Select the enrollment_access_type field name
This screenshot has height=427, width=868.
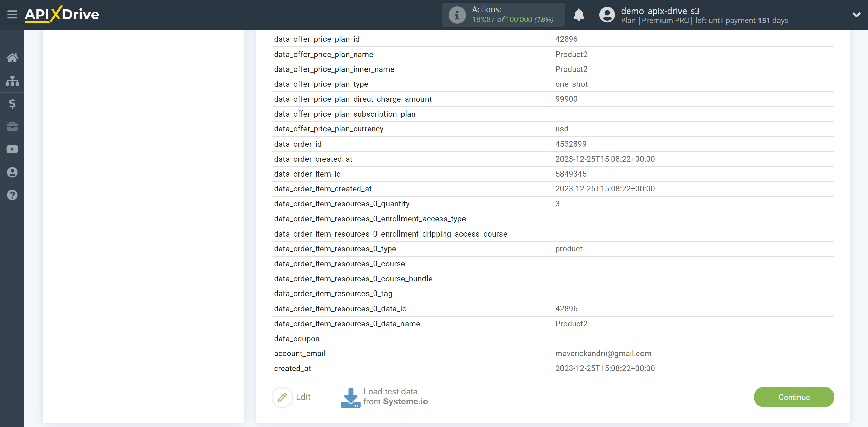[370, 219]
